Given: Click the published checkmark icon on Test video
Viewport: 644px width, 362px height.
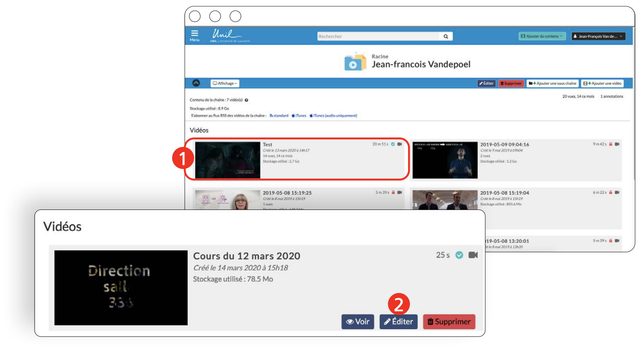Looking at the screenshot, I should [x=393, y=144].
